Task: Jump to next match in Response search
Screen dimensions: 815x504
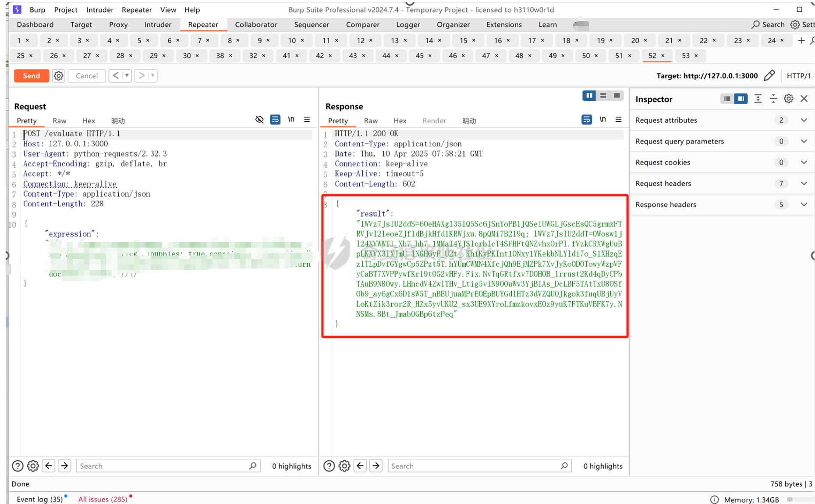Action: click(376, 465)
